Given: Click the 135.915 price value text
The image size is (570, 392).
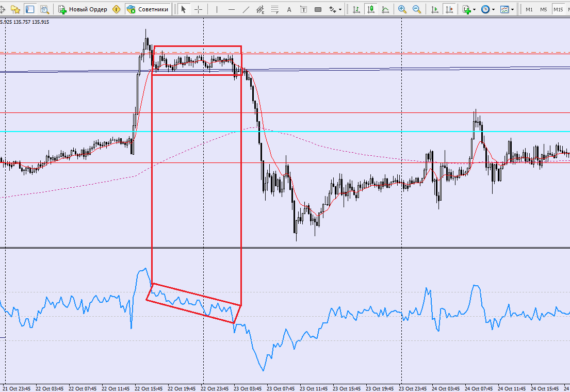Looking at the screenshot, I should click(40, 22).
